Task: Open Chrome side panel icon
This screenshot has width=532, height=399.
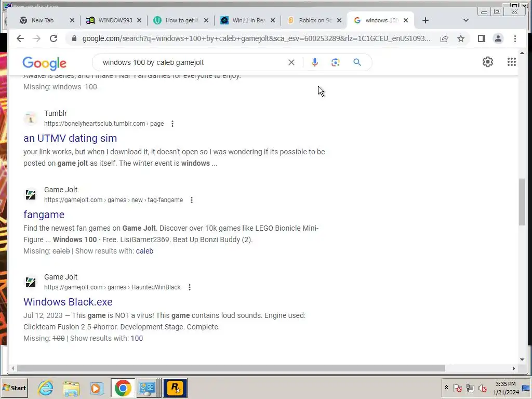Action: click(x=482, y=38)
